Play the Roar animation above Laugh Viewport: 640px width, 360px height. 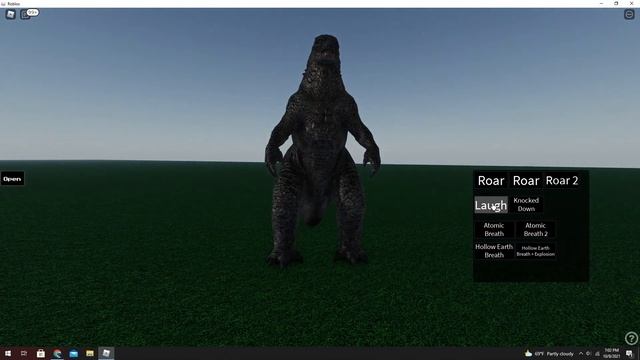click(x=491, y=180)
